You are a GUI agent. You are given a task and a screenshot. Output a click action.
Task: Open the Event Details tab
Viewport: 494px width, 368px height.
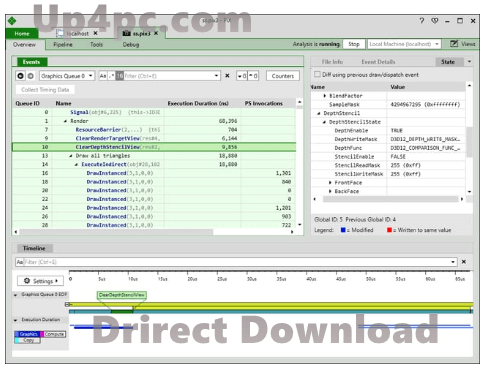[x=378, y=62]
